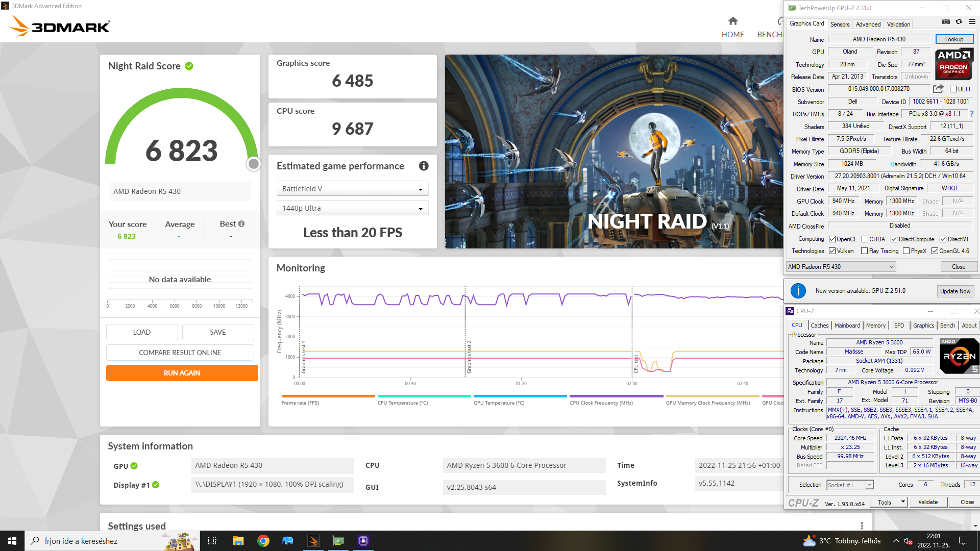
Task: Toggle OpenGL 4.6 checkbox in GPU-Z
Action: [935, 251]
